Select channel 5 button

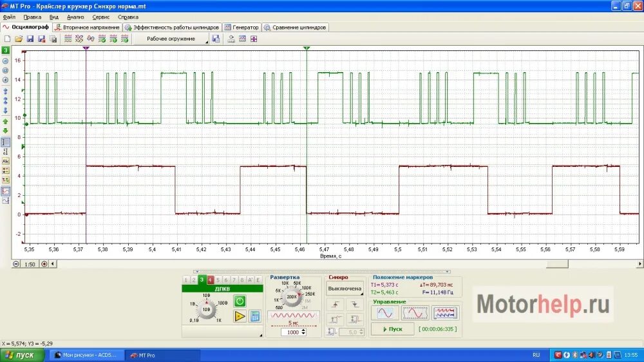coord(218,280)
